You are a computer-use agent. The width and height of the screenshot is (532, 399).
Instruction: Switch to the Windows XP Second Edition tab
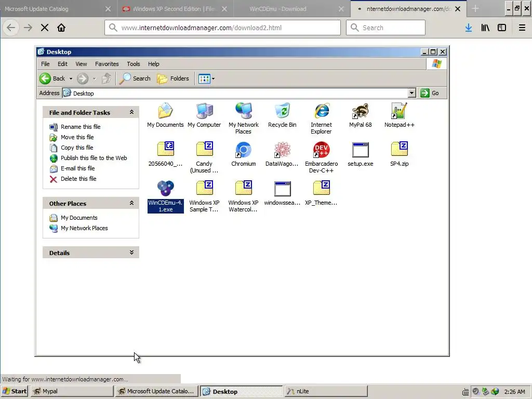pyautogui.click(x=175, y=9)
